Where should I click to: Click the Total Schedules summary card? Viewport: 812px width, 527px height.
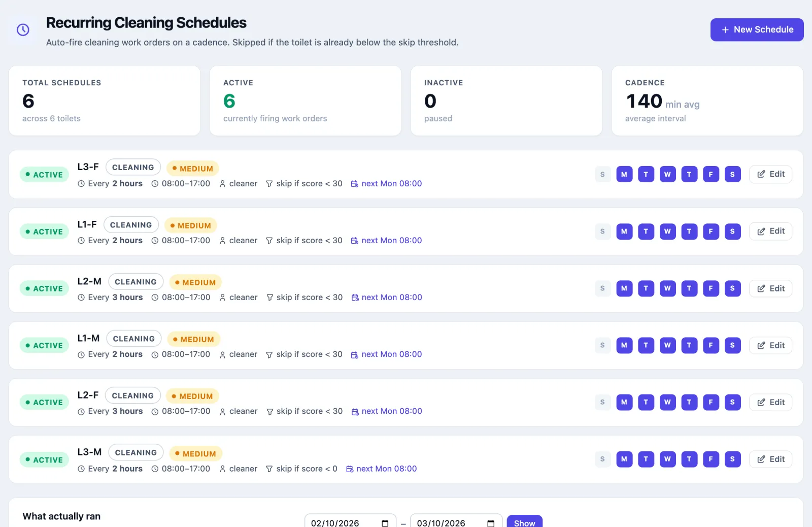coord(105,101)
